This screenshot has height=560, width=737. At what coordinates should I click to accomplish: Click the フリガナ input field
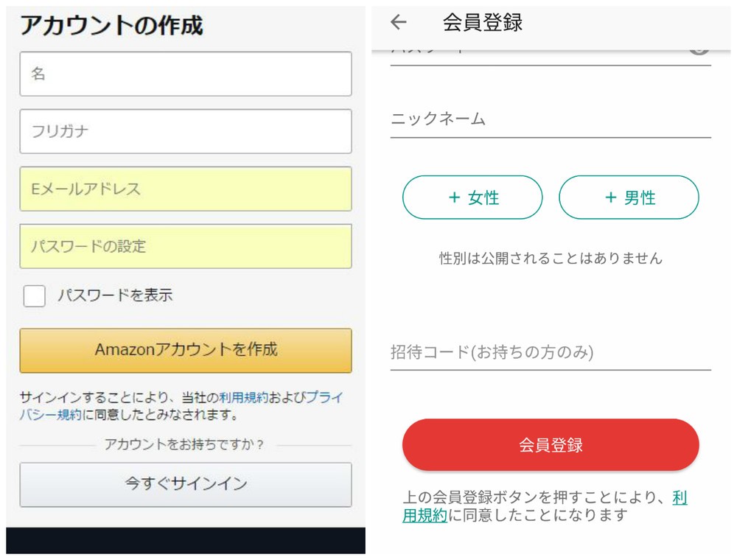coord(185,131)
